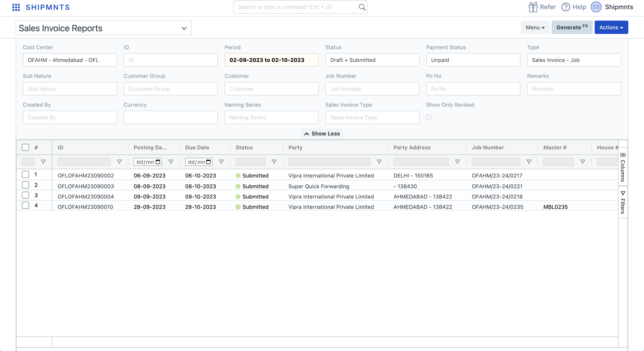The height and width of the screenshot is (351, 644).
Task: Open the app grid launcher icon
Action: (x=16, y=7)
